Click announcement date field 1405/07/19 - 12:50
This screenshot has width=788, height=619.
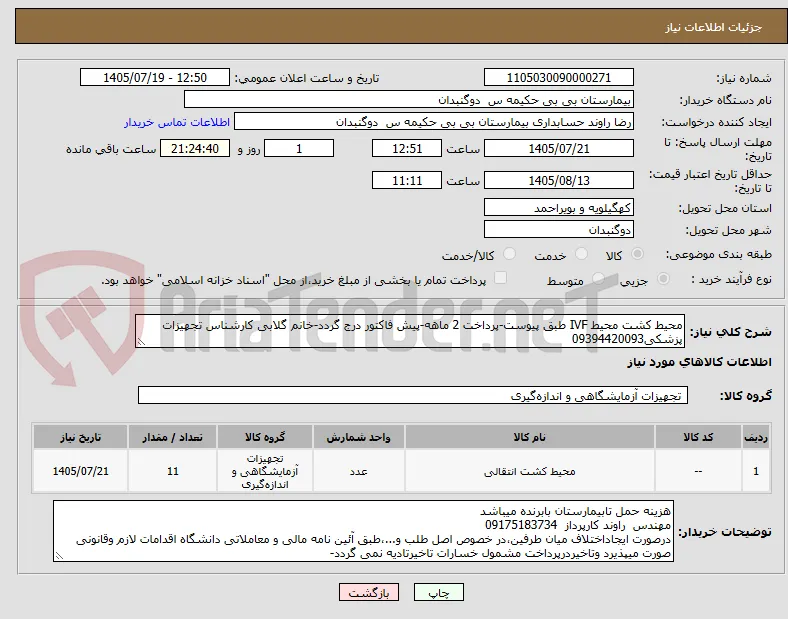click(155, 77)
